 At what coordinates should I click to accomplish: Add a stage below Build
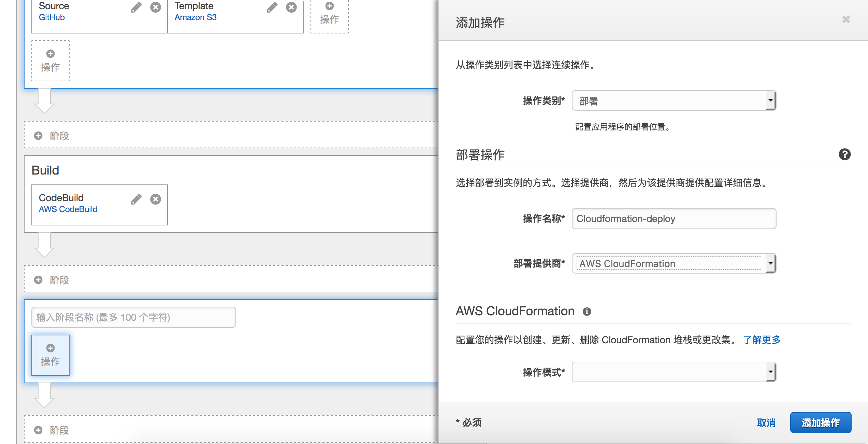point(59,280)
